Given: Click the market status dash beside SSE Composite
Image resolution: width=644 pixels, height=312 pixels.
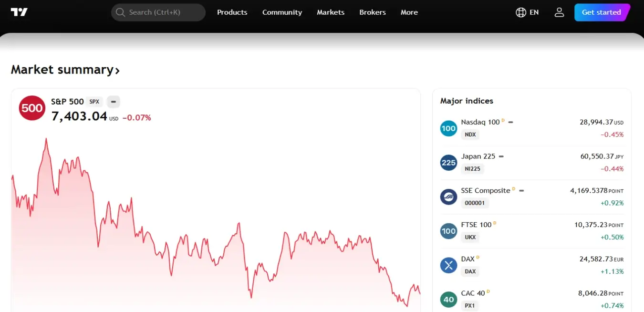Looking at the screenshot, I should click(521, 191).
